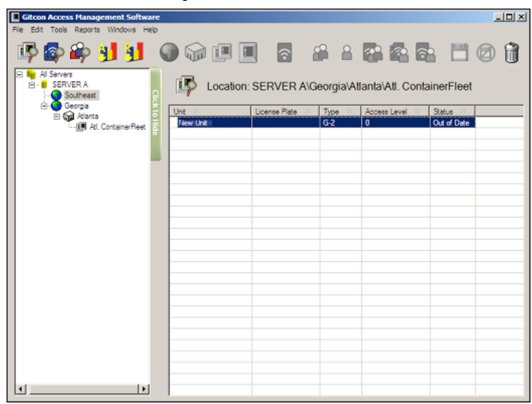532x404 pixels.
Task: Click the tree panel horizontal scrollbar track
Action: pos(83,389)
